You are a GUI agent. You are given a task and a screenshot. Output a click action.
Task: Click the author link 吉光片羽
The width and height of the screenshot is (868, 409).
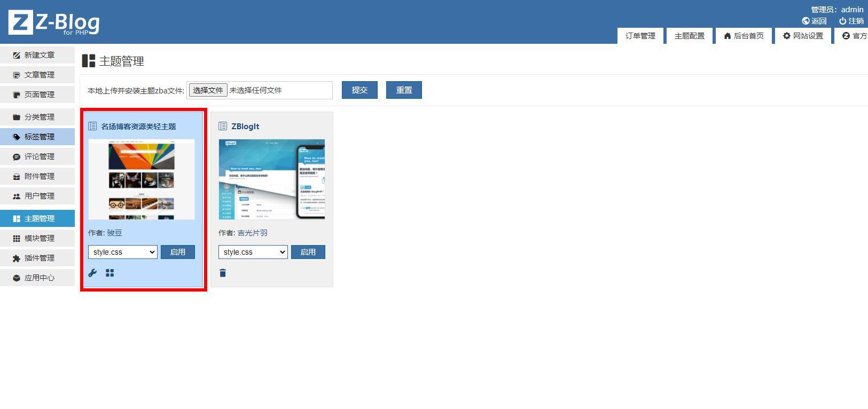(x=252, y=233)
